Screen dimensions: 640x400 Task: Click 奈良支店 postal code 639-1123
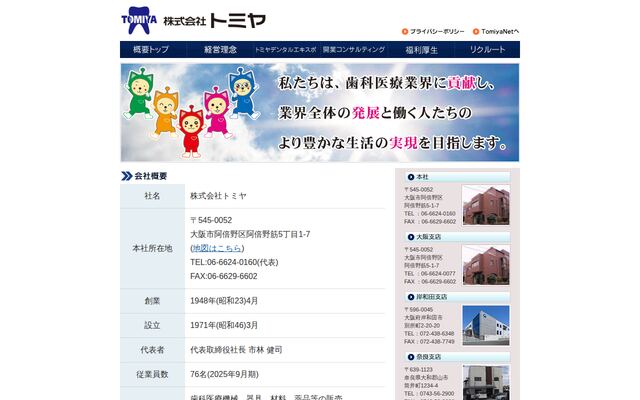[x=418, y=369]
